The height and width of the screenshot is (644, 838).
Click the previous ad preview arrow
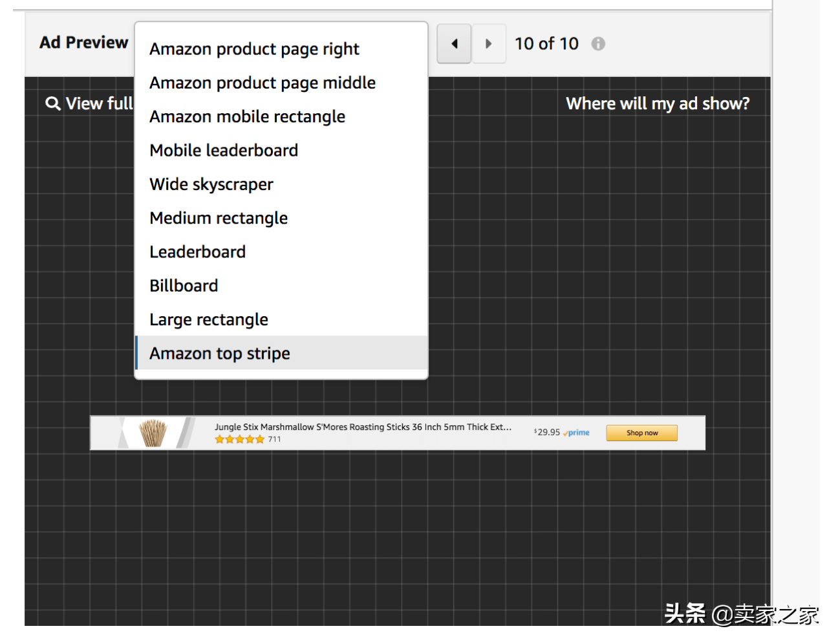point(454,44)
